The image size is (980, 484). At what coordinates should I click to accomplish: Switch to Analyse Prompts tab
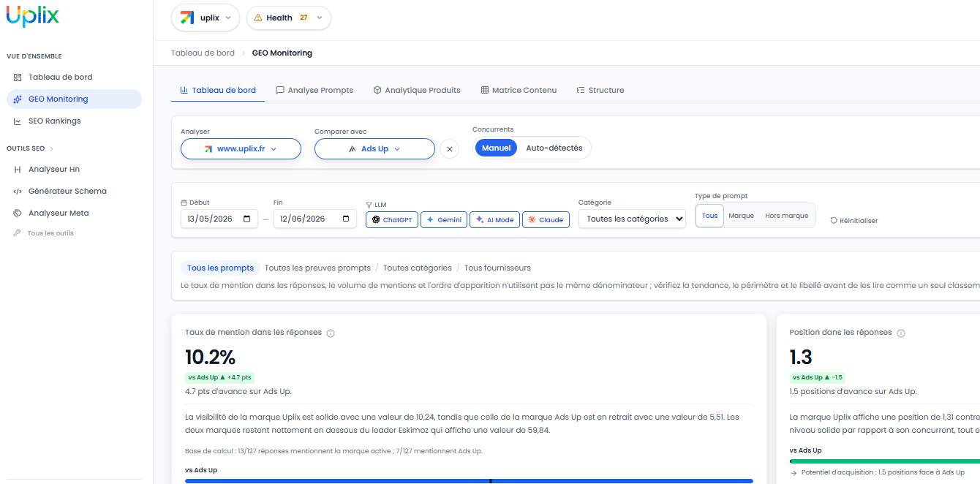coord(314,90)
